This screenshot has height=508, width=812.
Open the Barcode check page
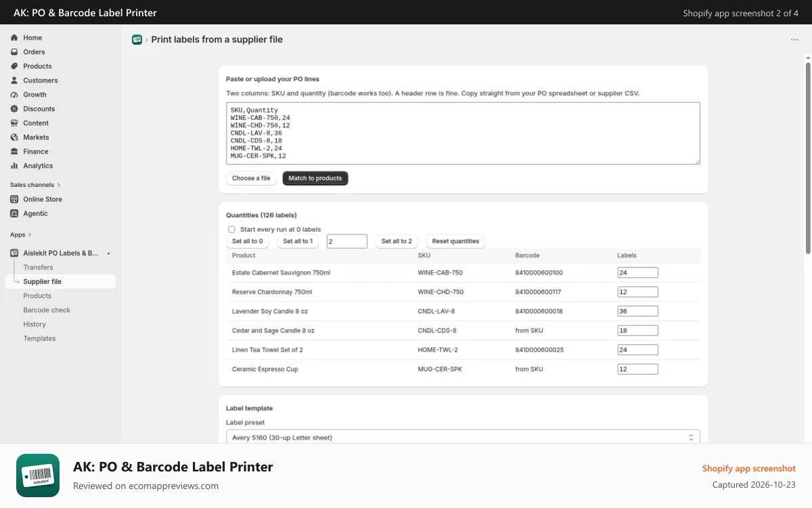point(47,310)
